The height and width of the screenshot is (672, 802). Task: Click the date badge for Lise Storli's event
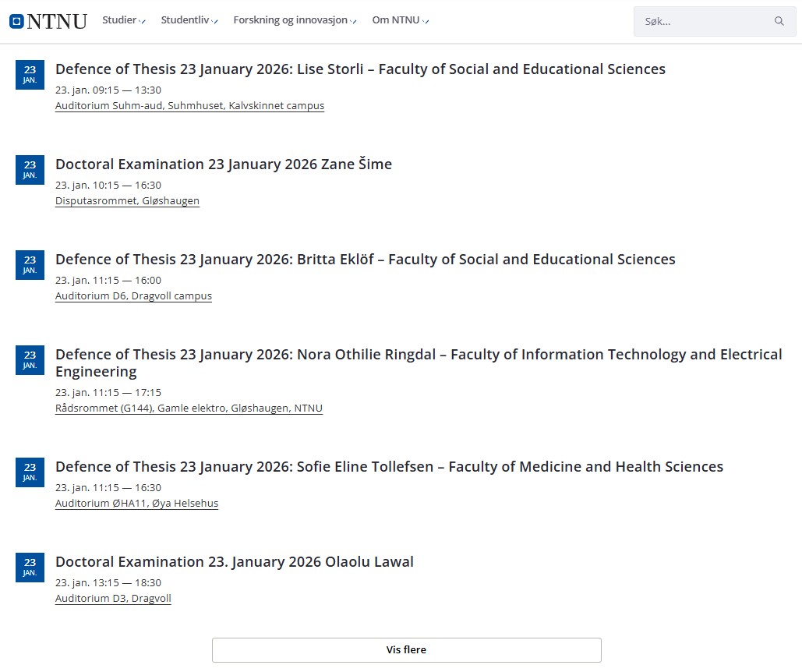[30, 75]
